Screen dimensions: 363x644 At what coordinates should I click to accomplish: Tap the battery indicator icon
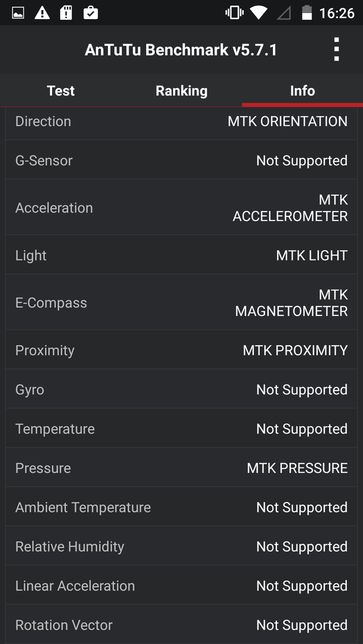307,13
